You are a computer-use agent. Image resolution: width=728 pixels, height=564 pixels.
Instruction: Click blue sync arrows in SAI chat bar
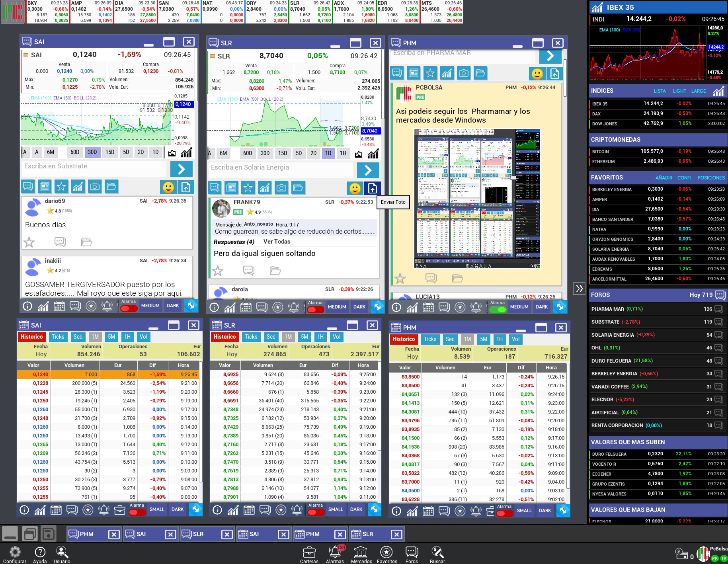(x=191, y=306)
